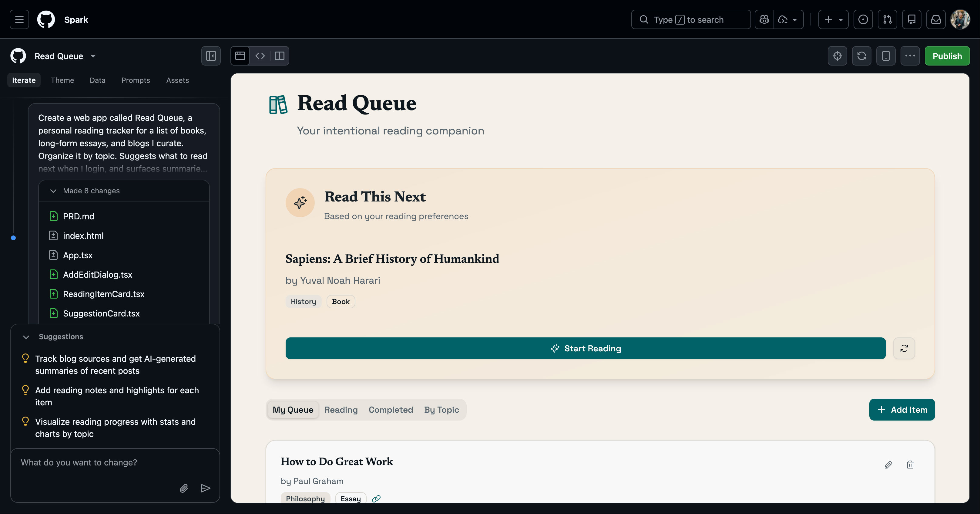Open AddEditDialog.tsx file

click(97, 275)
